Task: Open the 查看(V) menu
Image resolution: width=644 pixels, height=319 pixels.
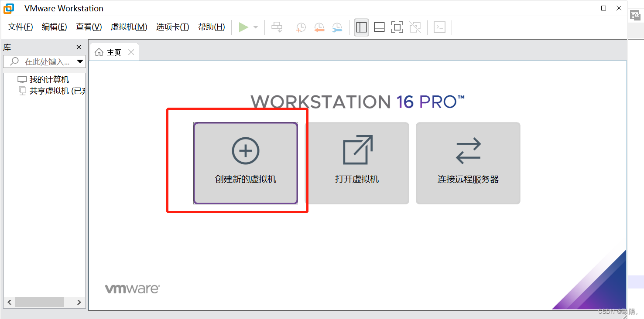Action: pyautogui.click(x=89, y=27)
